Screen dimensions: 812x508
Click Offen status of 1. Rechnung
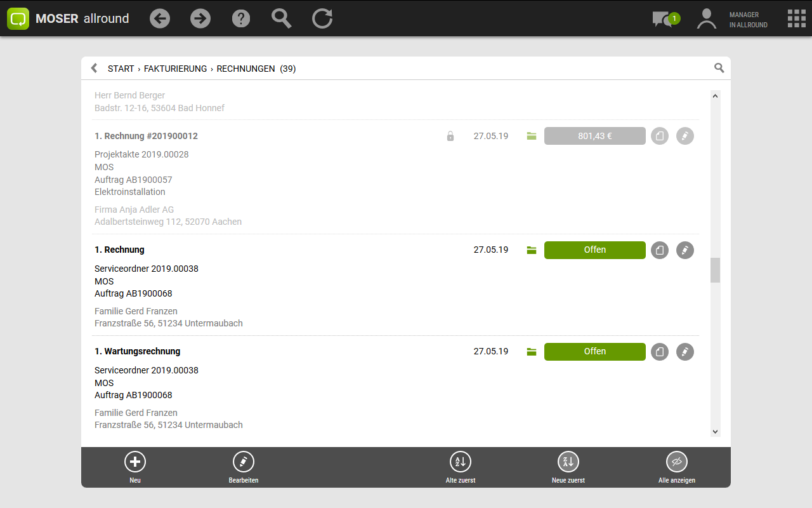(595, 250)
